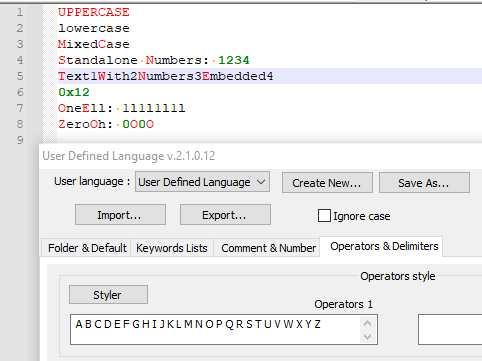The image size is (482, 361).
Task: Click the word ZeroOh on line 8
Action: click(82, 124)
